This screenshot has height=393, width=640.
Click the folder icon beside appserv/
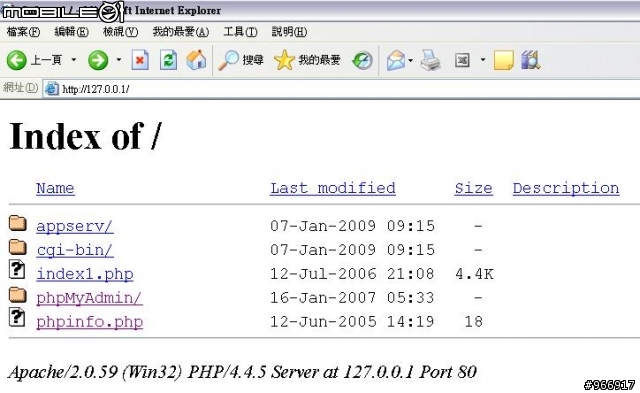point(18,223)
